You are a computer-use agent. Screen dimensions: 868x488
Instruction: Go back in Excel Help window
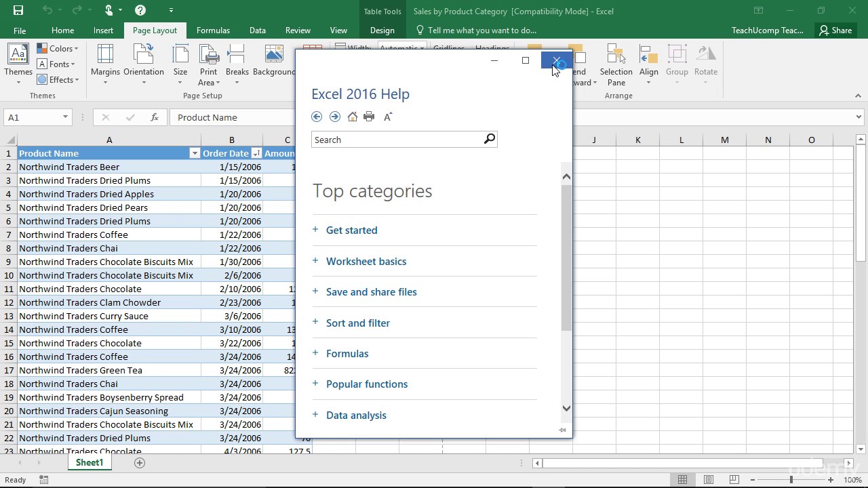(x=317, y=117)
